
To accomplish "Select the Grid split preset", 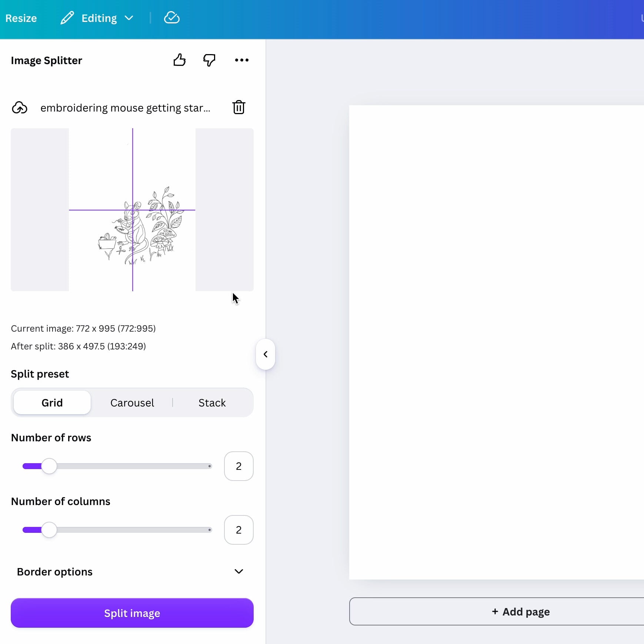I will point(52,402).
